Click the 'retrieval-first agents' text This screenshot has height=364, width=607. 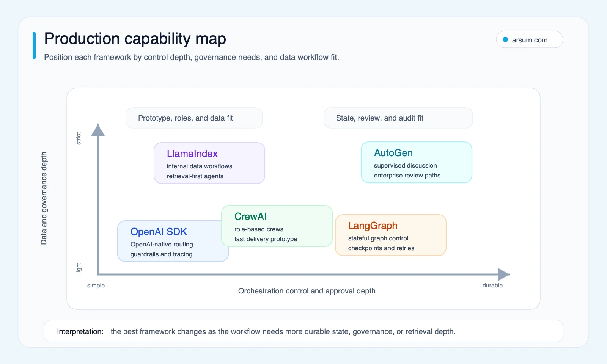(x=195, y=176)
